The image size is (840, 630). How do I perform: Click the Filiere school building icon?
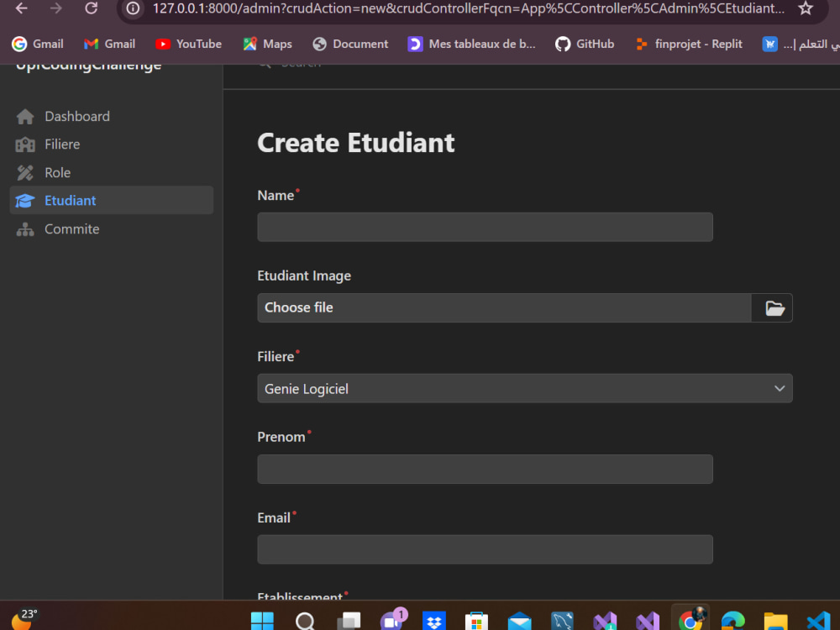tap(24, 144)
